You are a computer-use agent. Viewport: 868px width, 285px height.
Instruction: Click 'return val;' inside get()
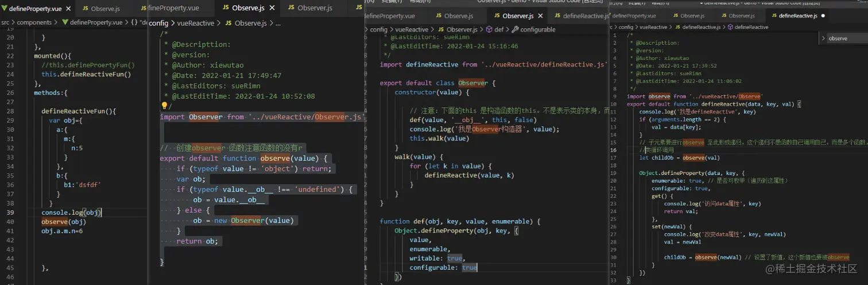pyautogui.click(x=680, y=212)
